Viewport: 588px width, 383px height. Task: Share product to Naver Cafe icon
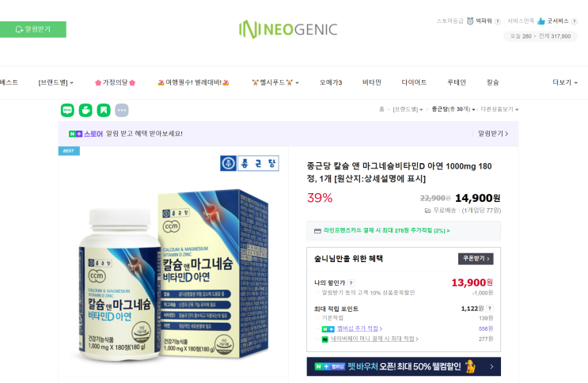point(85,110)
